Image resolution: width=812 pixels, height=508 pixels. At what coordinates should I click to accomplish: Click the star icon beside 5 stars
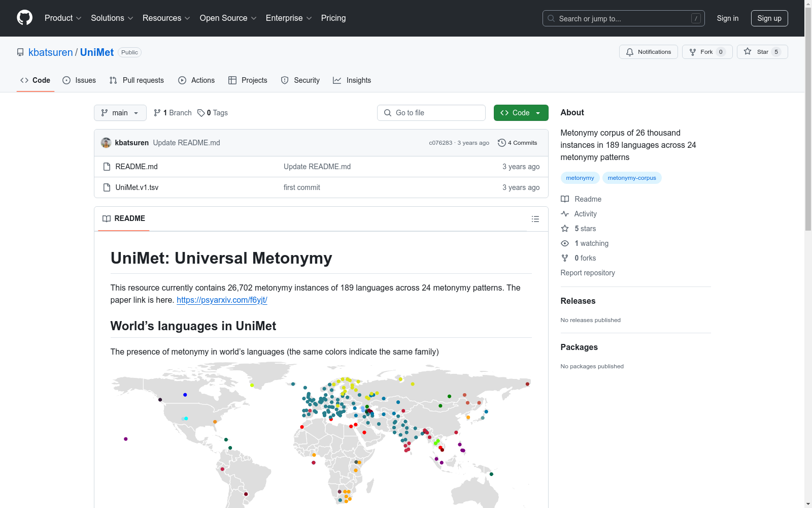coord(565,229)
